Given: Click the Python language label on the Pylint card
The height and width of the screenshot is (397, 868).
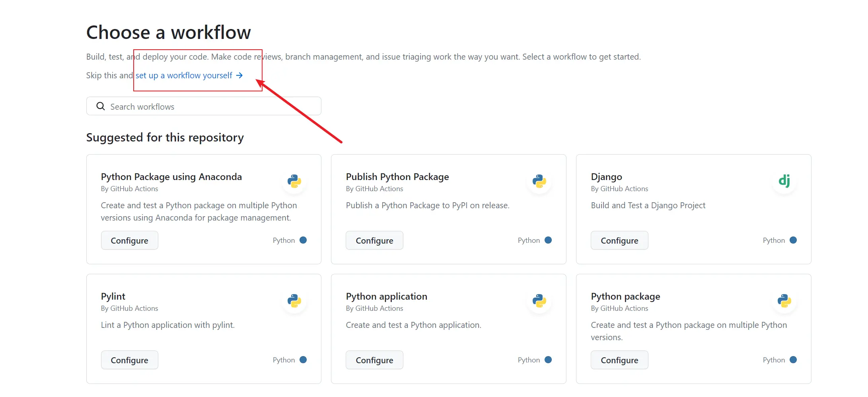Looking at the screenshot, I should [284, 360].
